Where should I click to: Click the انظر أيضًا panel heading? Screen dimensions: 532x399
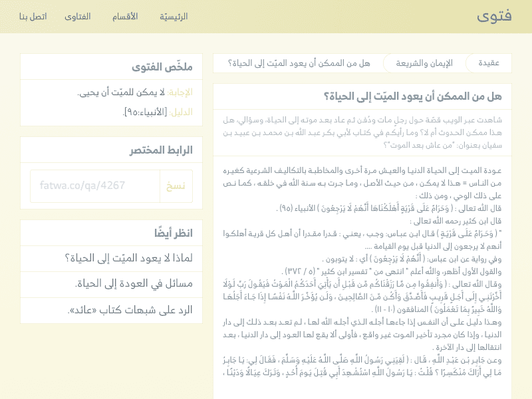(174, 233)
